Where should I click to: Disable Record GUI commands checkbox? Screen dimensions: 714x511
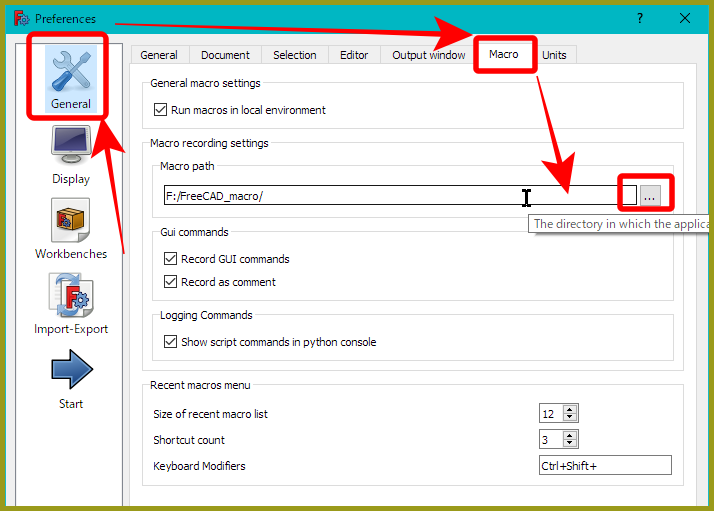(170, 259)
